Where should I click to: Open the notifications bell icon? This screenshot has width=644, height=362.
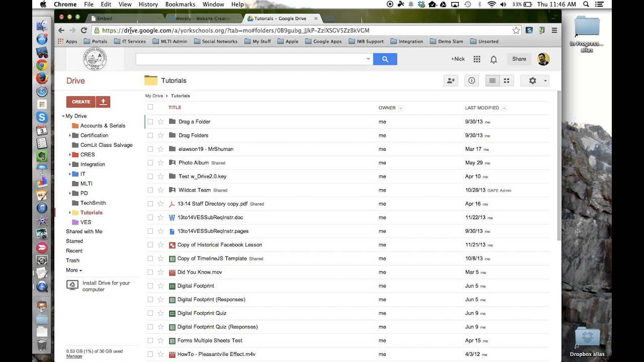494,59
